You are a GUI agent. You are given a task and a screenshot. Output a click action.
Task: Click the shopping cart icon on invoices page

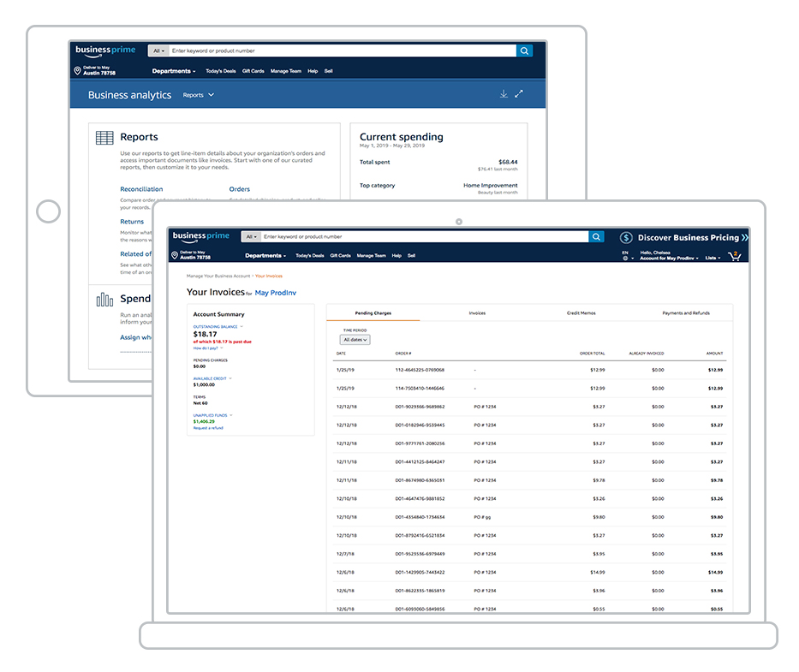click(x=734, y=256)
